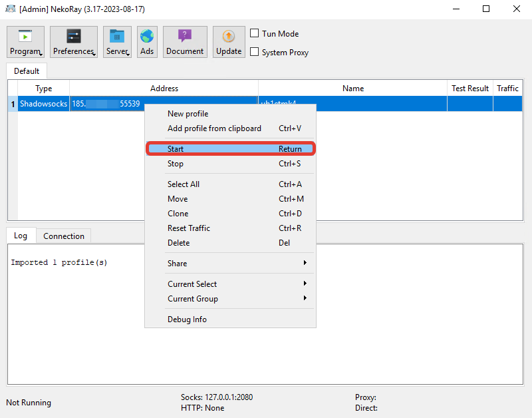Click the NekoRay app icon in title bar
The width and height of the screenshot is (532, 418).
(11, 9)
